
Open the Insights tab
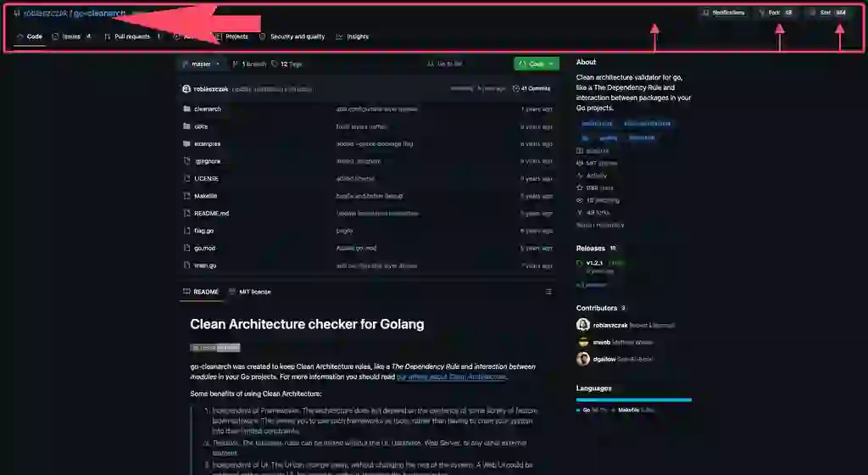[x=352, y=36]
